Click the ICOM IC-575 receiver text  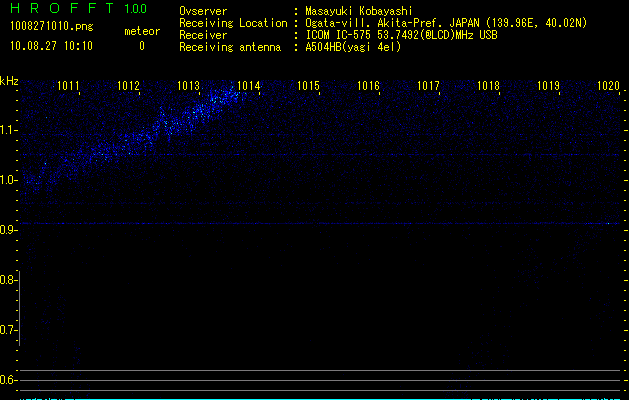point(401,35)
